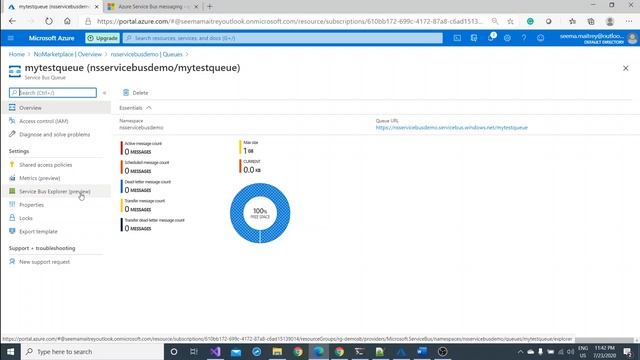This screenshot has height=360, width=640.
Task: Open the zoom magnifier in address bar
Action: [495, 21]
